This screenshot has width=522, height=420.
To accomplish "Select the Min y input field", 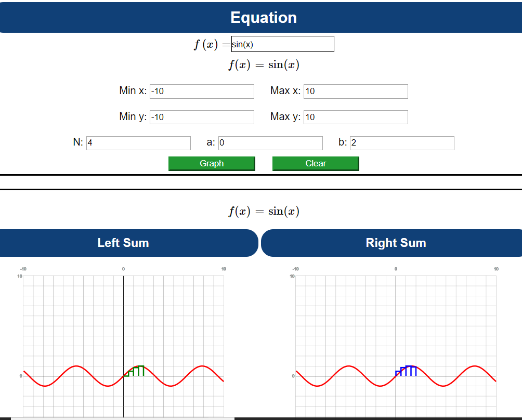I will (202, 117).
